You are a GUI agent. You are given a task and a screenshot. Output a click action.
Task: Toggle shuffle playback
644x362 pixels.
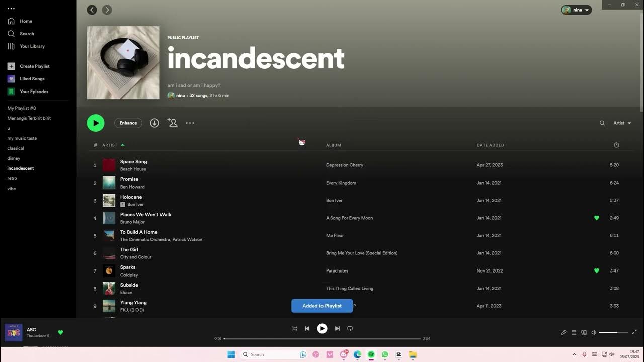294,328
